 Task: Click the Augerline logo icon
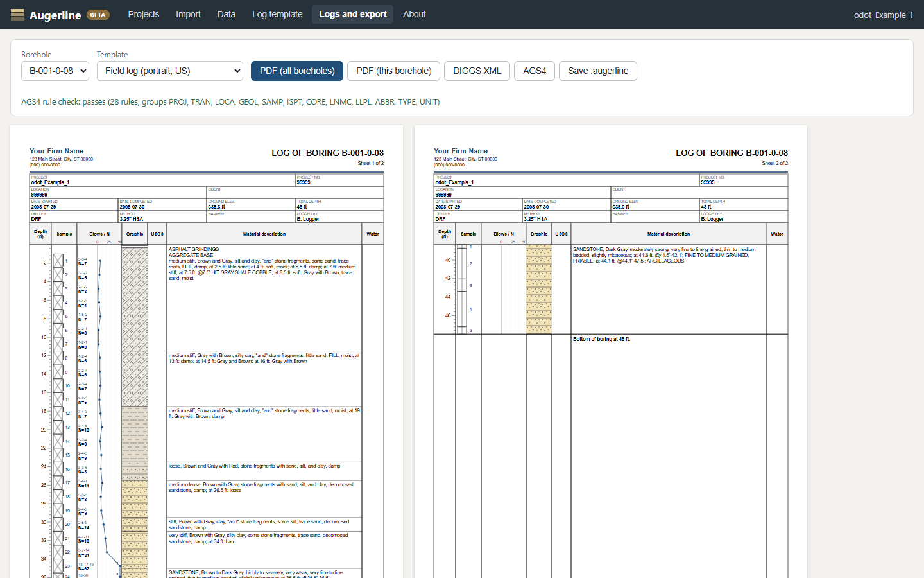pos(17,14)
